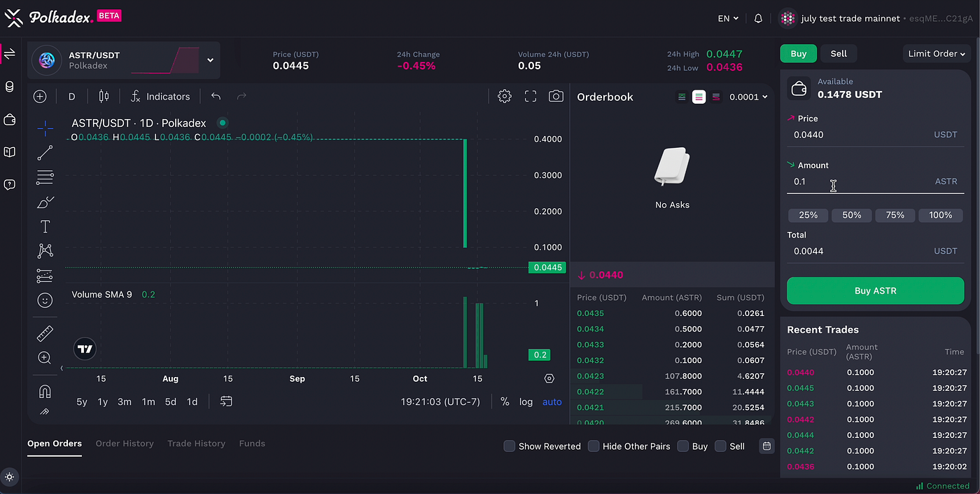
Task: Open the D chart interval selector
Action: [71, 97]
